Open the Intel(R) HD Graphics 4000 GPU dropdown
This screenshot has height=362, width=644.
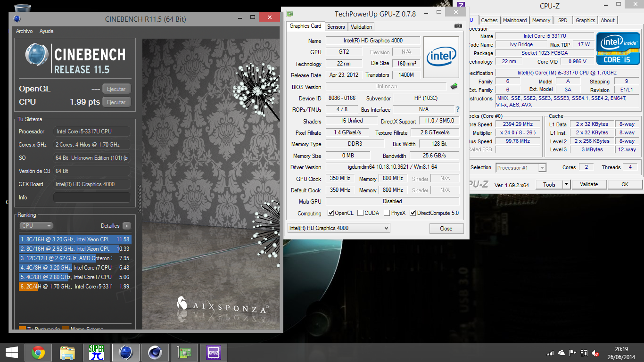tap(339, 228)
